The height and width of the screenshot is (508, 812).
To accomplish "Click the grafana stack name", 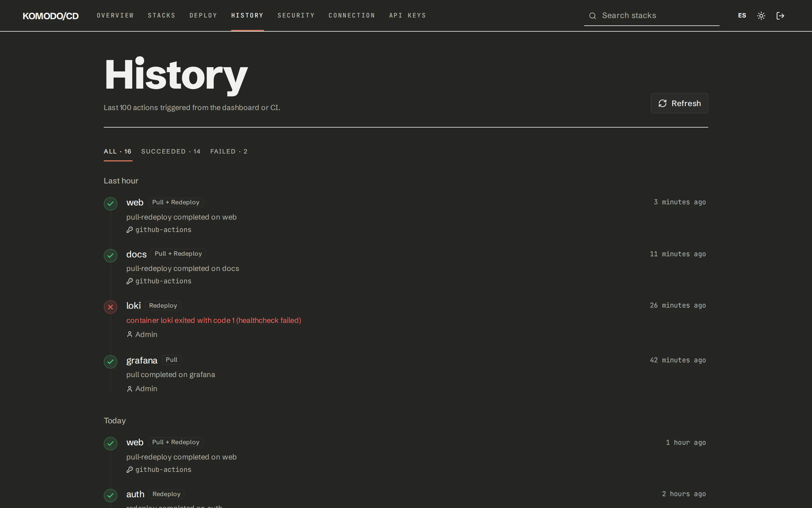I will coord(142,360).
